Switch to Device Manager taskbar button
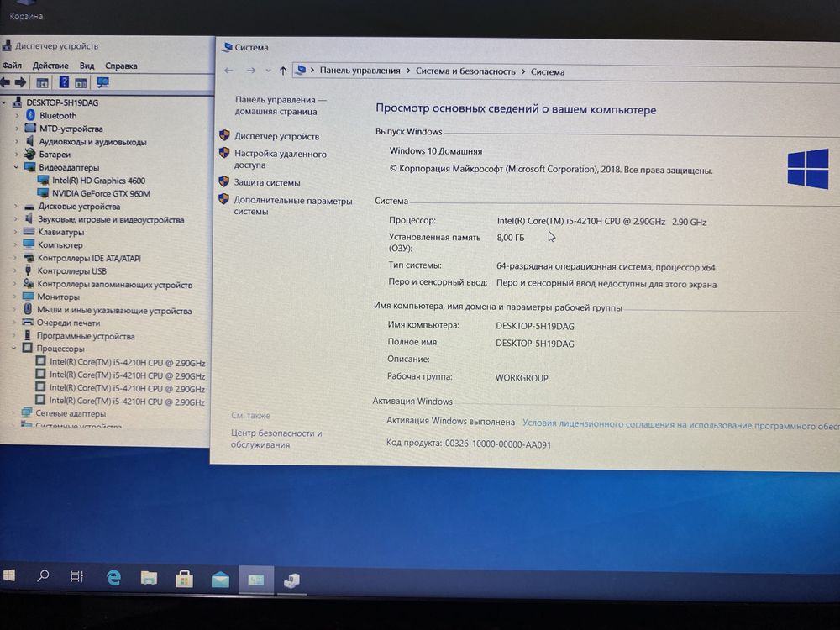840x630 pixels. click(x=291, y=580)
